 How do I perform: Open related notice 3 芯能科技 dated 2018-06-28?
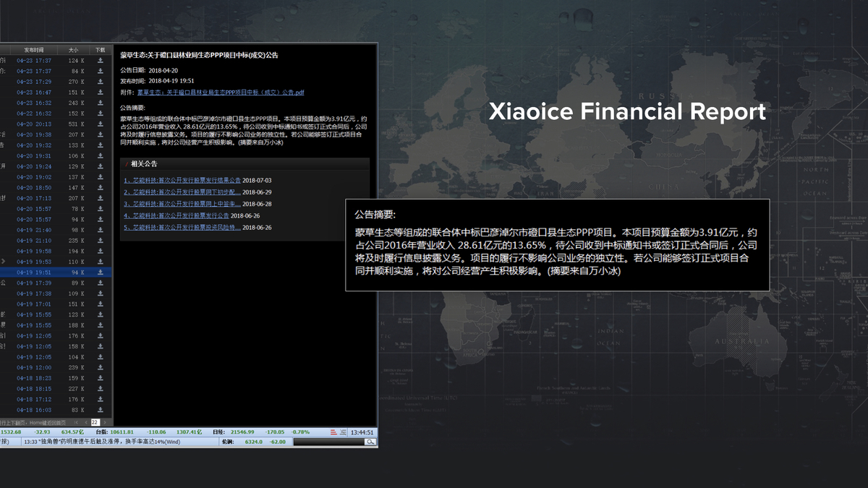tap(182, 204)
